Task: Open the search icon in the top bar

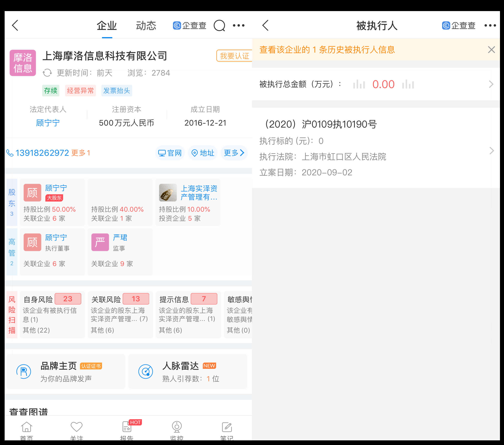Action: pos(220,25)
